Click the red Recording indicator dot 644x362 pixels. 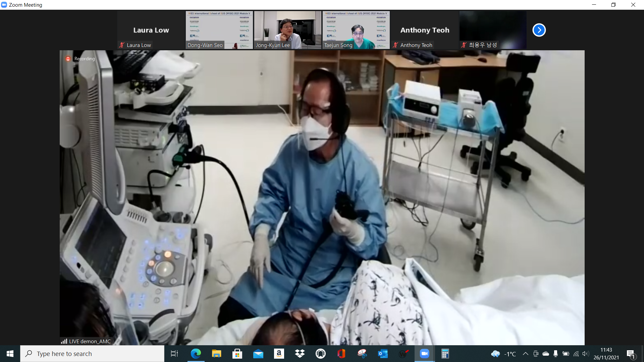point(68,59)
